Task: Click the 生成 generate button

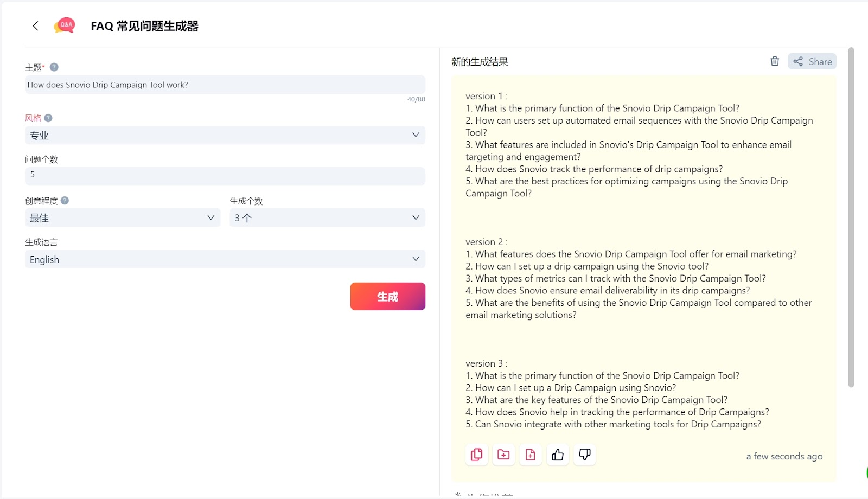Action: [388, 296]
